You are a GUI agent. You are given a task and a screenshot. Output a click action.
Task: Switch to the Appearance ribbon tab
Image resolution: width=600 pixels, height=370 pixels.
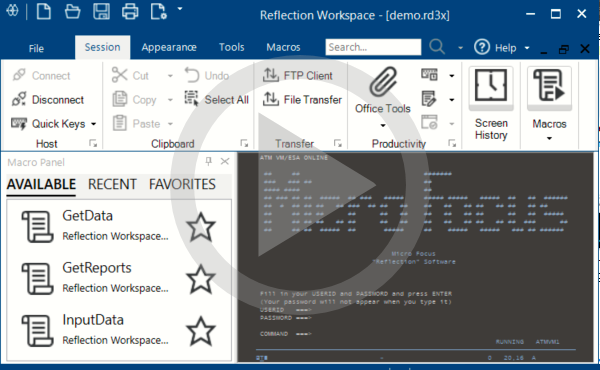pyautogui.click(x=169, y=47)
